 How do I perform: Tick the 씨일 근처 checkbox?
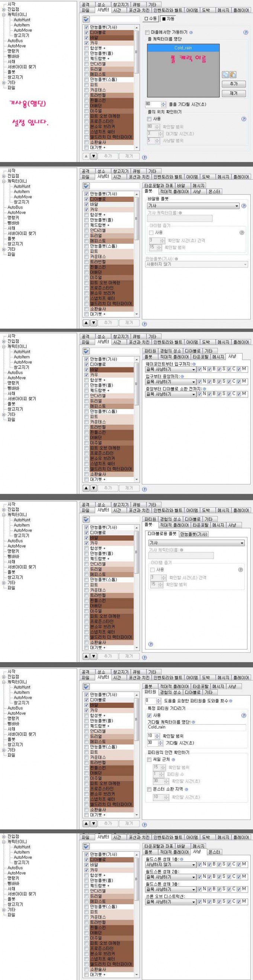coord(150,759)
